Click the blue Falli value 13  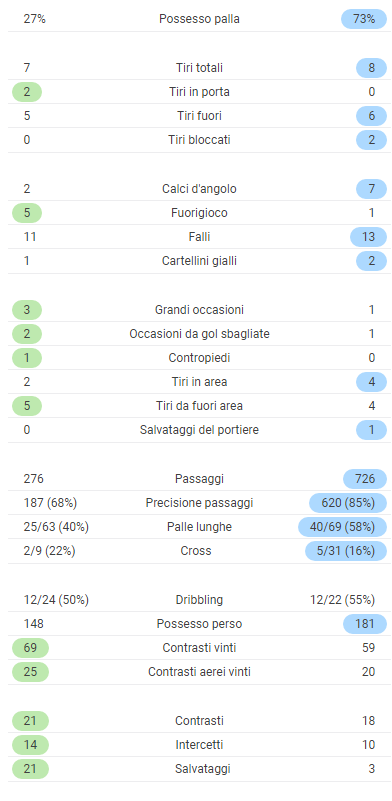point(368,237)
